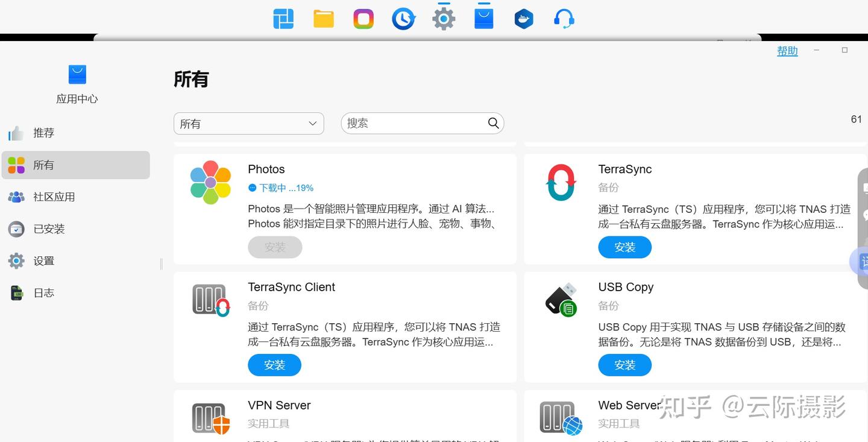Click the 实用工具 label under VPN Server

(269, 424)
